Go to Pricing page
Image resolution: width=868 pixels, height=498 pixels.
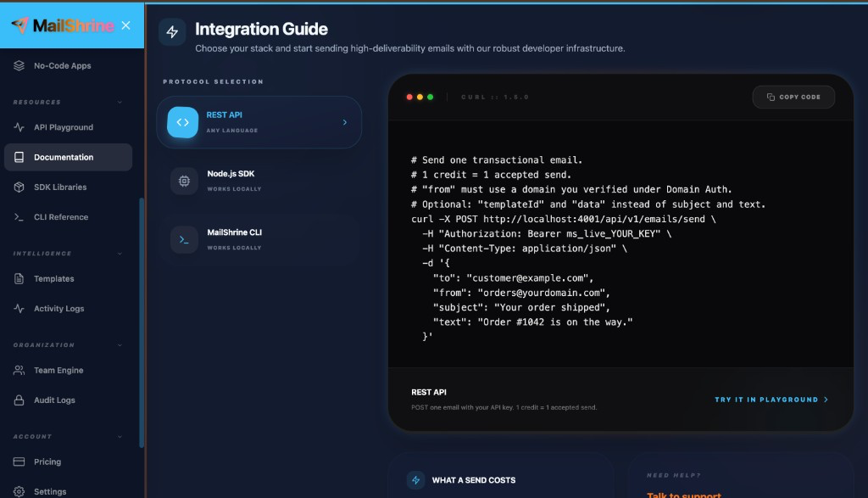tap(68, 462)
